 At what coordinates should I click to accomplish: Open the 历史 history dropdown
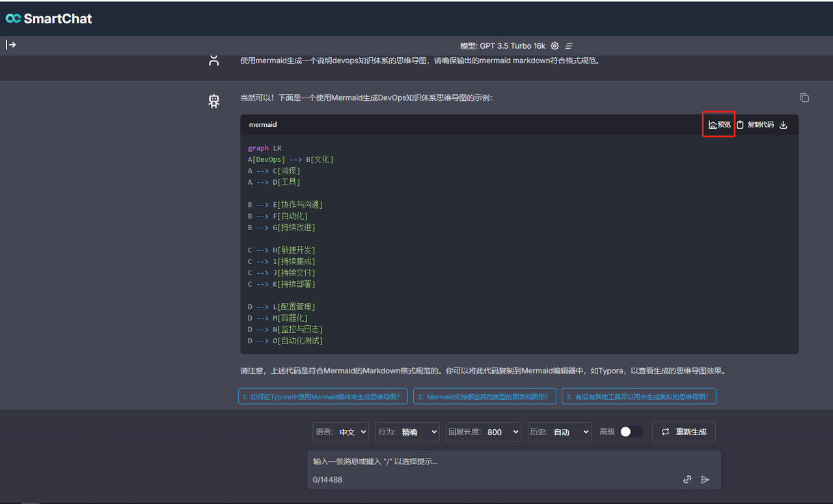click(559, 432)
